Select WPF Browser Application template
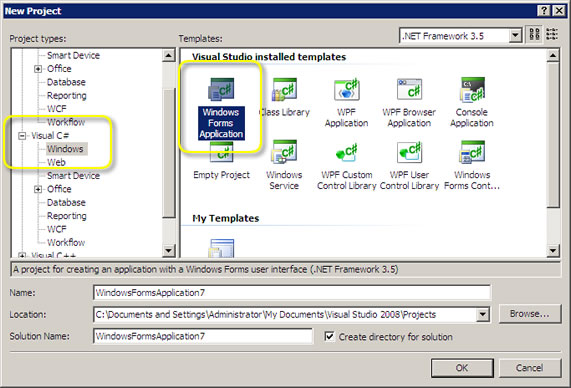This screenshot has height=388, width=571. [409, 102]
